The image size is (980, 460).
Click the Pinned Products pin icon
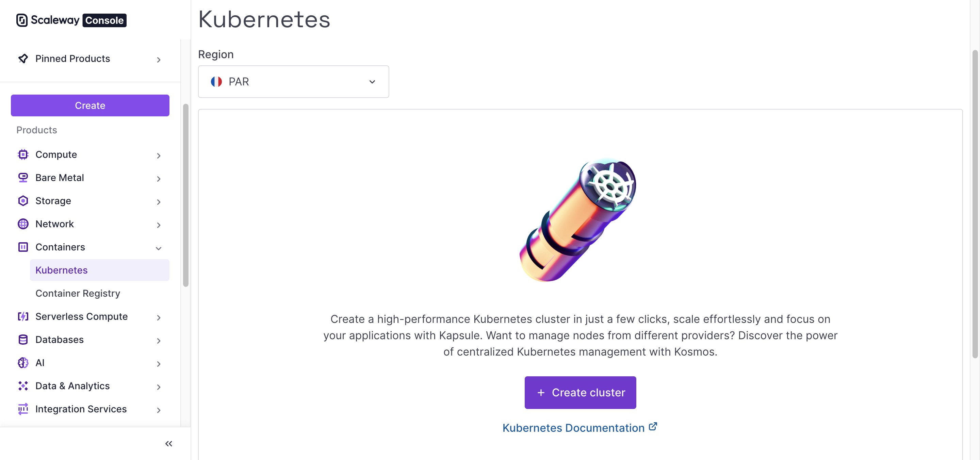(x=23, y=59)
